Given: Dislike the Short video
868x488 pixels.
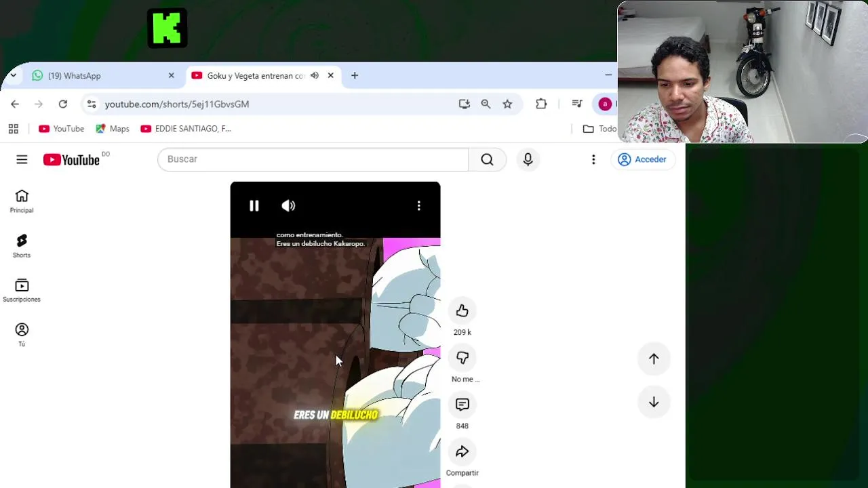Looking at the screenshot, I should pyautogui.click(x=462, y=357).
